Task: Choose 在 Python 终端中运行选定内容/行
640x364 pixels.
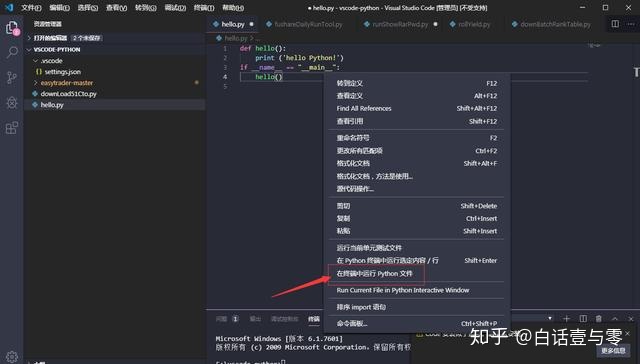Action: pos(416,260)
